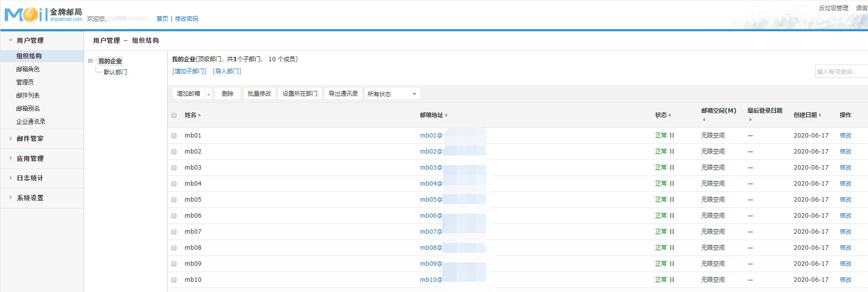
Task: Click the 批量修改 button
Action: point(259,94)
